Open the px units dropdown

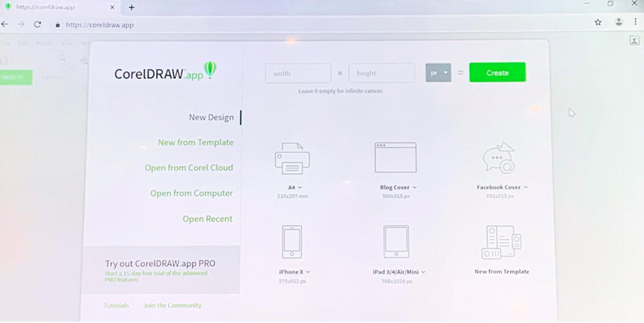coord(438,73)
